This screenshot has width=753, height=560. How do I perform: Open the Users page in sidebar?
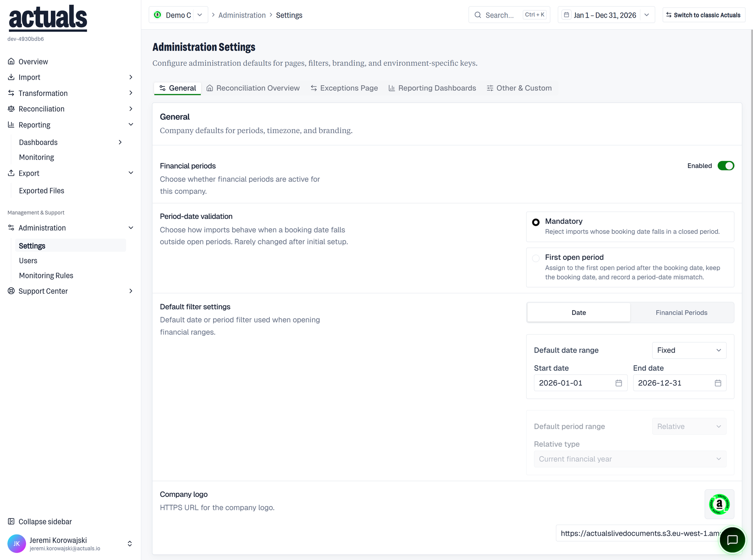(x=28, y=261)
